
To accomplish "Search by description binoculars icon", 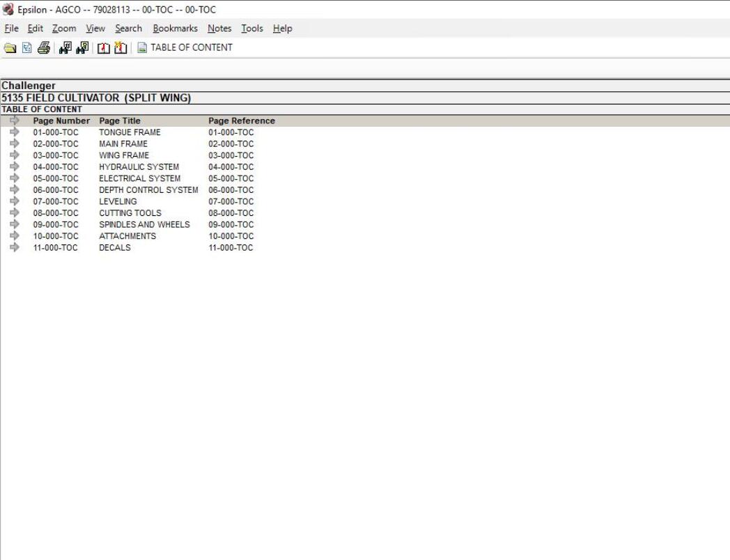I will (82, 47).
